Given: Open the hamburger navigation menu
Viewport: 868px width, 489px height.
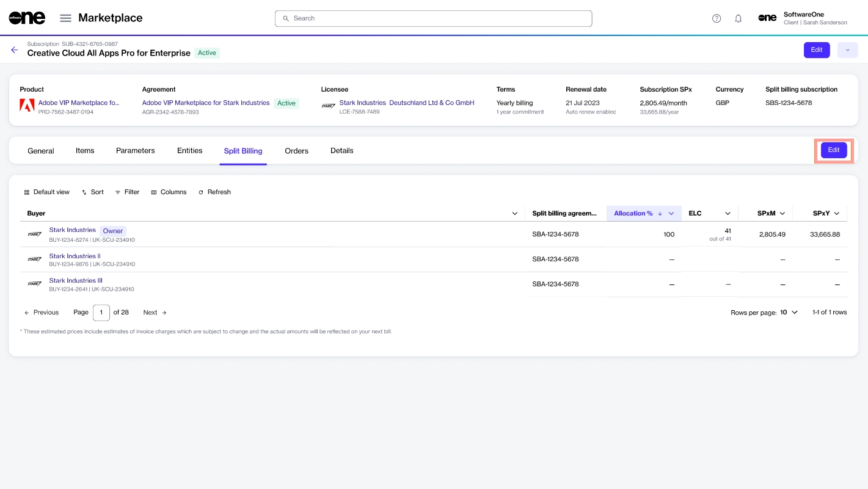Looking at the screenshot, I should [x=65, y=18].
